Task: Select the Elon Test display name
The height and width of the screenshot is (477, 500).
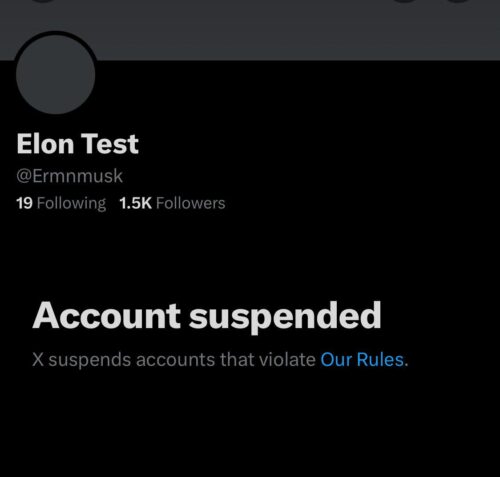Action: pyautogui.click(x=77, y=144)
